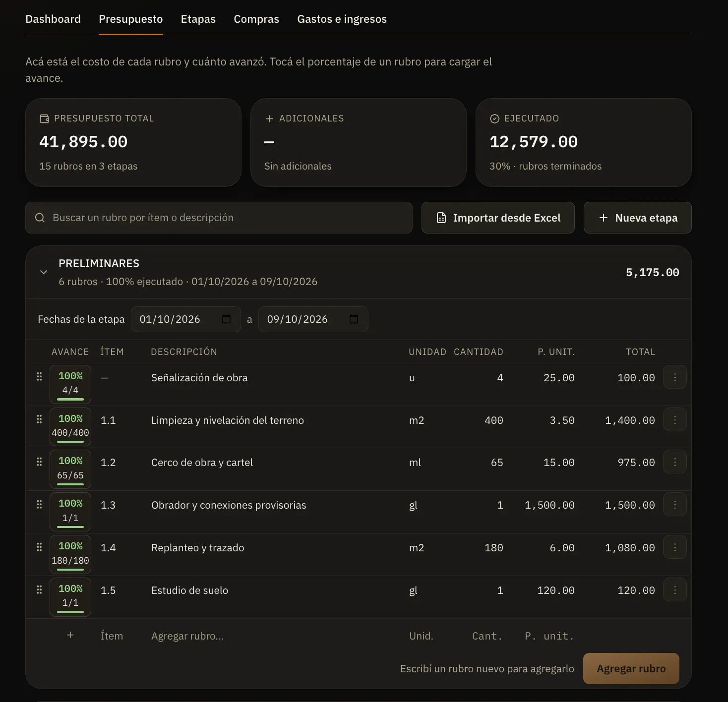
Task: Click drag handle of Replanteo y trazado row
Action: [39, 547]
